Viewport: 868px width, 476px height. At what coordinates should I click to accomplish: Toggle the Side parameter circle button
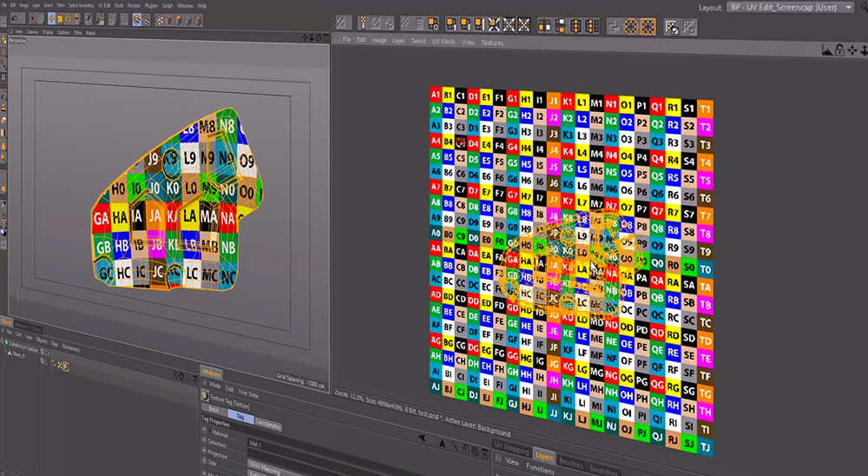click(204, 460)
